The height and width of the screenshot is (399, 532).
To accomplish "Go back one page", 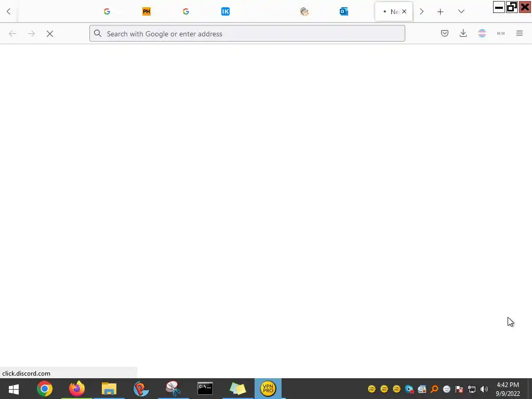I will coord(12,34).
